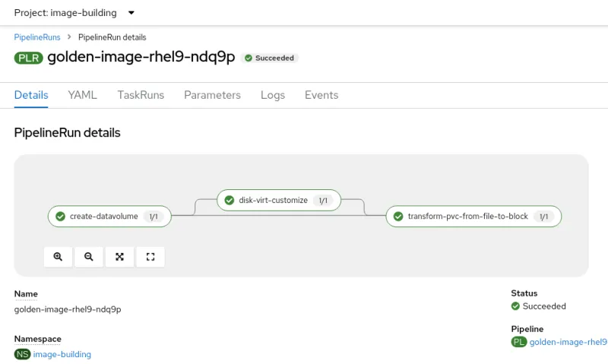Viewport: 608px width, 364px height.
Task: Open the Project image-building dropdown
Action: (x=74, y=13)
